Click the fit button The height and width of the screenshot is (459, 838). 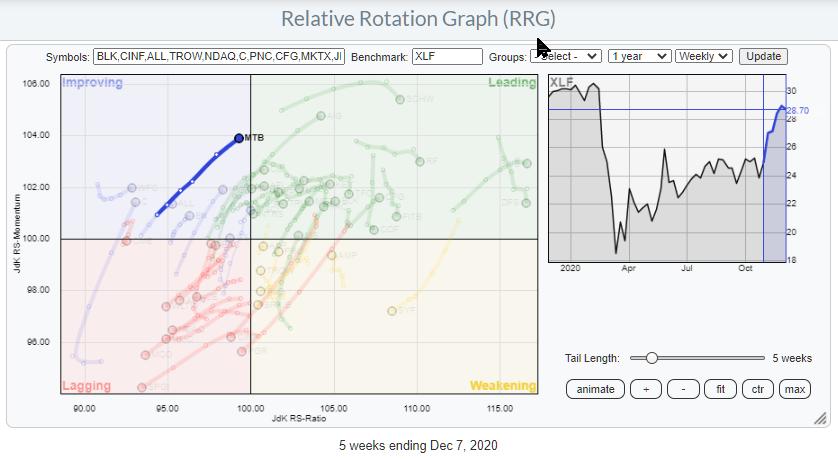click(720, 389)
